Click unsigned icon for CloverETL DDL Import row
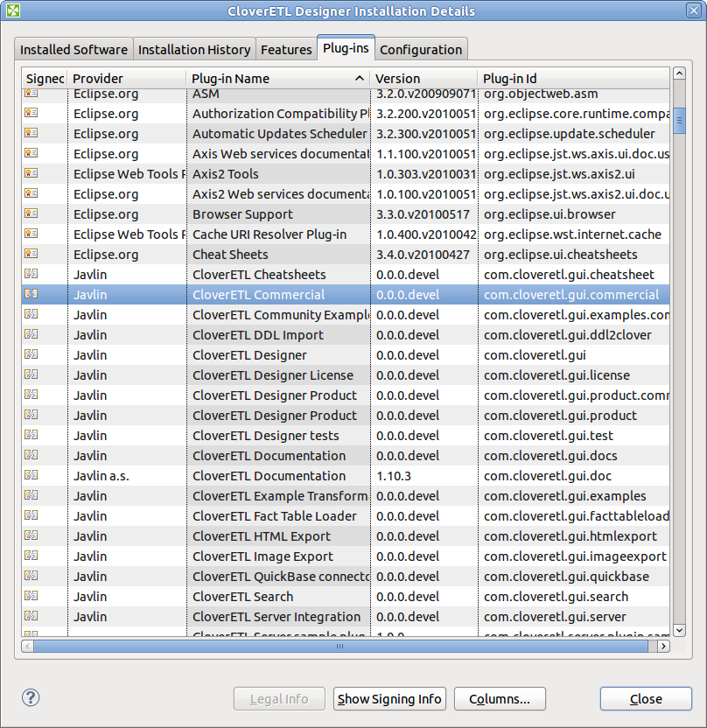707x728 pixels. (31, 334)
